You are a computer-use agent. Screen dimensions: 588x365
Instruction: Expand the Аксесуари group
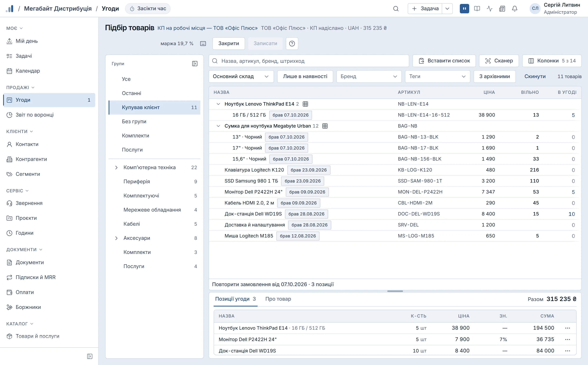click(116, 238)
